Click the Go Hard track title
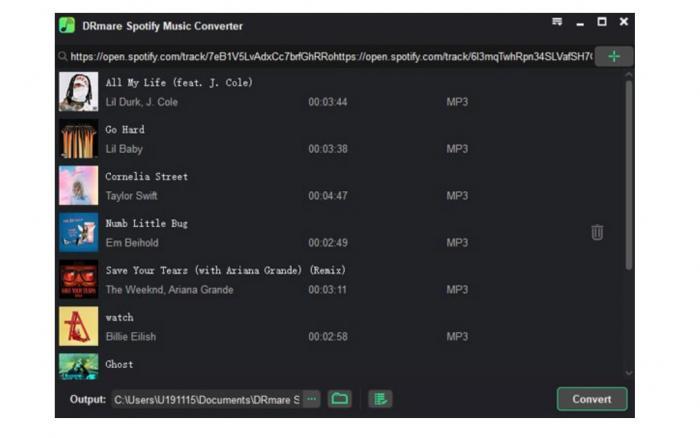Image resolution: width=700 pixels, height=438 pixels. pyautogui.click(x=125, y=130)
